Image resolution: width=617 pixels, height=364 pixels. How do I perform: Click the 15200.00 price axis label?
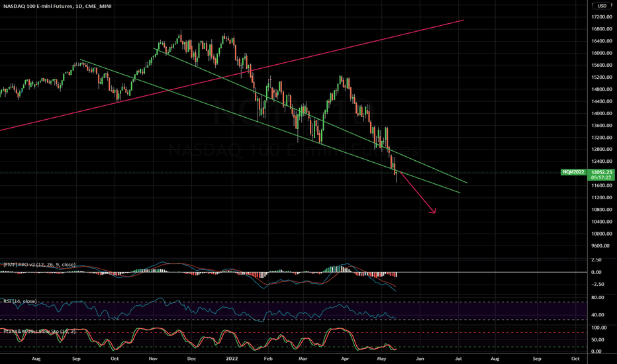point(602,77)
